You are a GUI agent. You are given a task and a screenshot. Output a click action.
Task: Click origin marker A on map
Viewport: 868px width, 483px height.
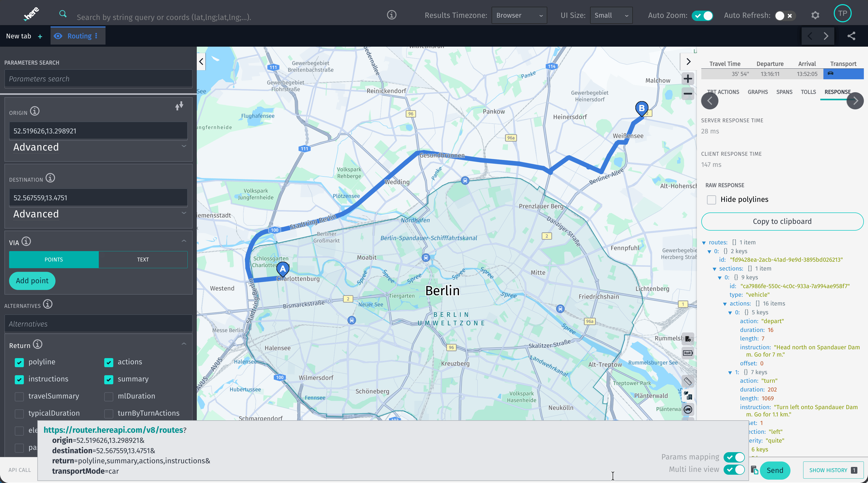point(283,269)
